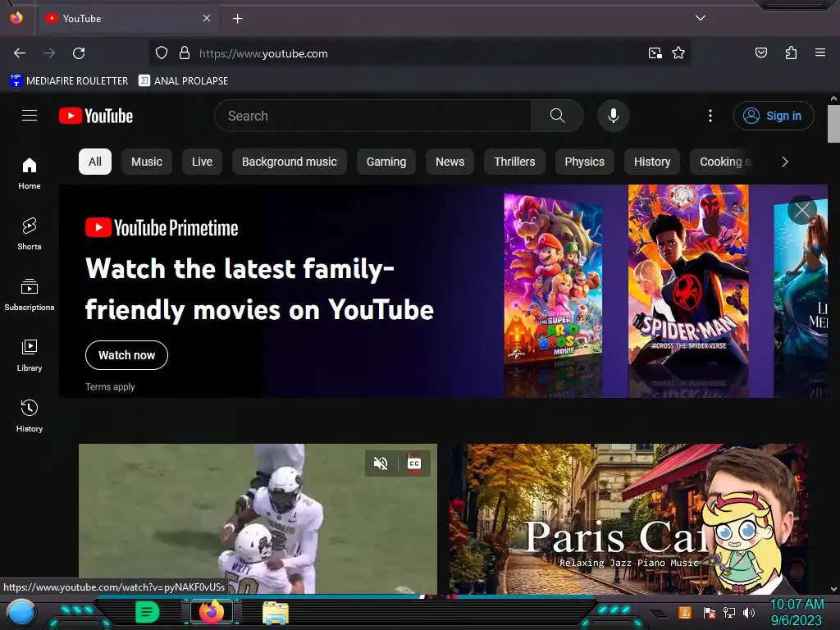This screenshot has width=840, height=630.
Task: Select the Physics filter chip
Action: click(x=584, y=162)
